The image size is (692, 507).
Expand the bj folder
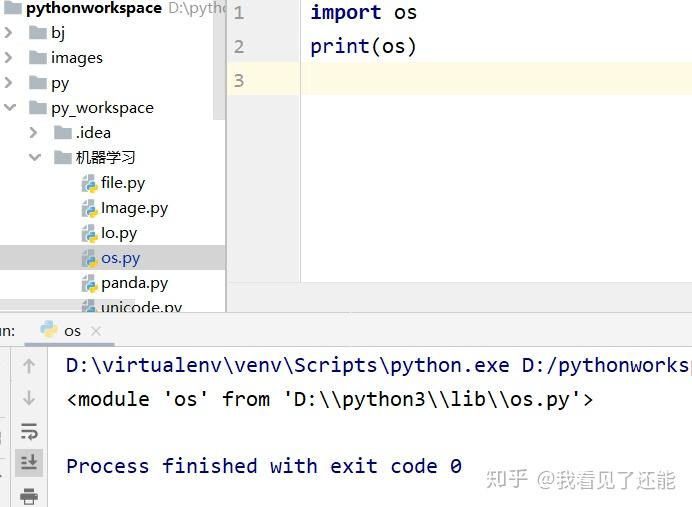coord(9,33)
